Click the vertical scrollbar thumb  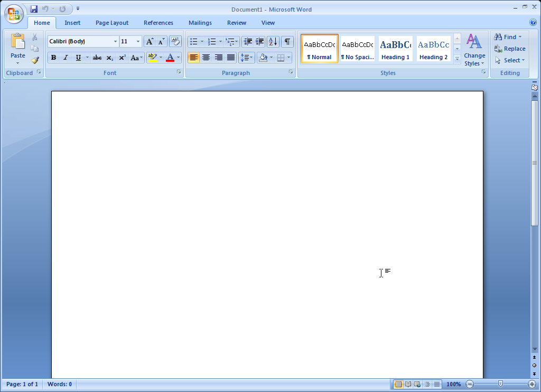[535, 163]
